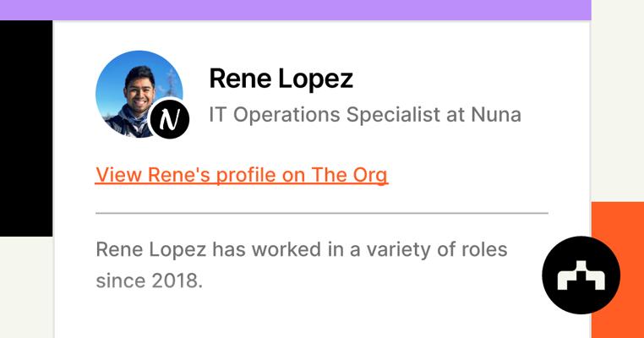Click the orange block on the right
This screenshot has width=644, height=338.
[617, 221]
